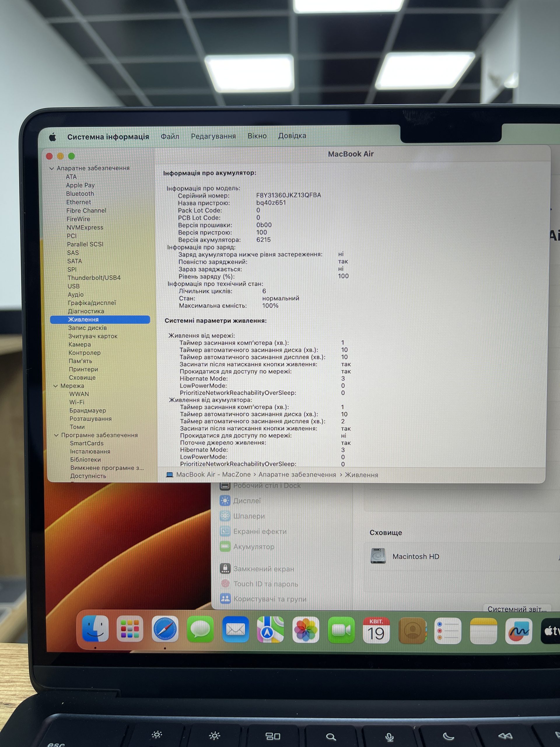Select the highlighted Живлення sidebar row

point(100,320)
